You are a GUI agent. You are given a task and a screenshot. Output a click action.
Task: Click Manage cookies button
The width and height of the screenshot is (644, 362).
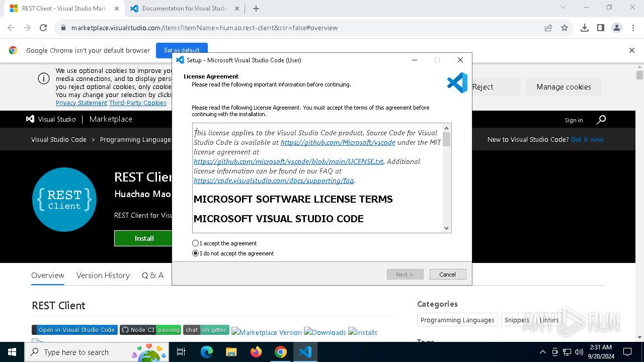[x=564, y=87]
